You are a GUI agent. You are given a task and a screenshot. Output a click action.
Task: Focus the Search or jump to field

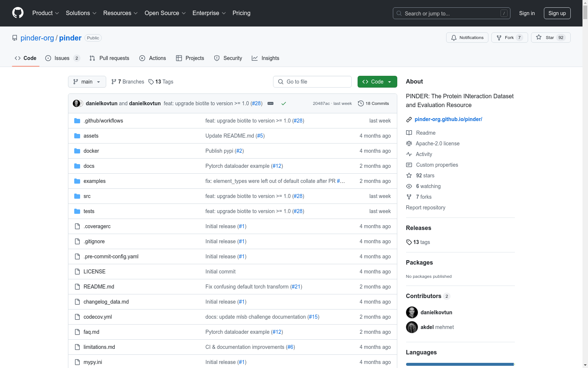click(x=452, y=13)
